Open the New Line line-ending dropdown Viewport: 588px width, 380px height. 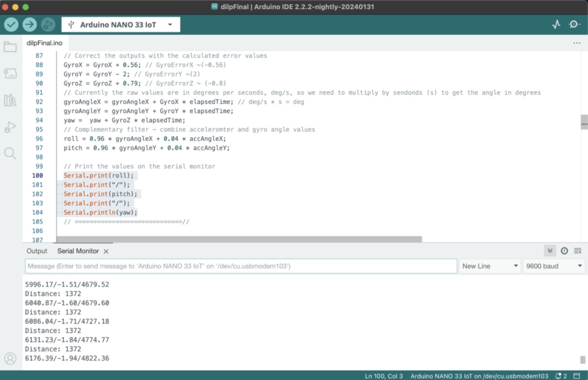pos(490,266)
